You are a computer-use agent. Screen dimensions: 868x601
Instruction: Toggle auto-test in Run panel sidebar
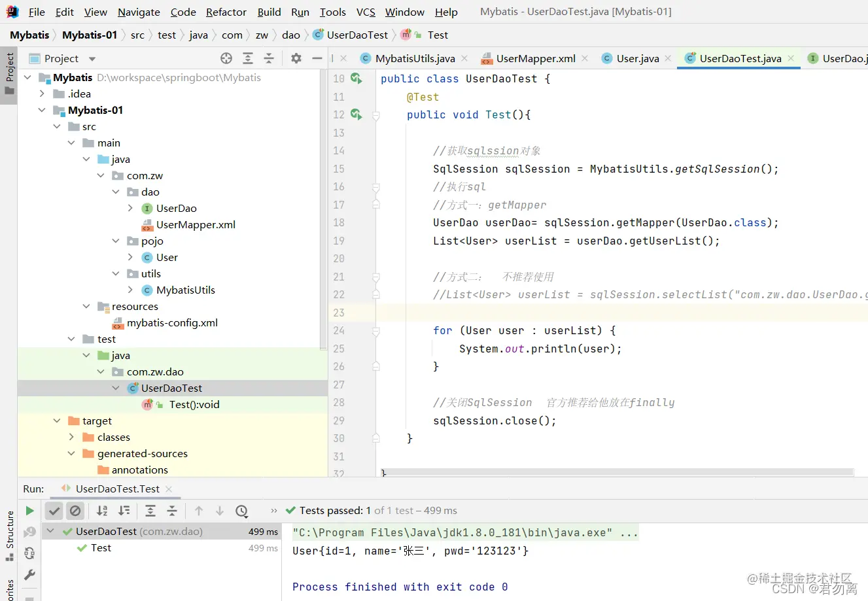click(x=29, y=553)
